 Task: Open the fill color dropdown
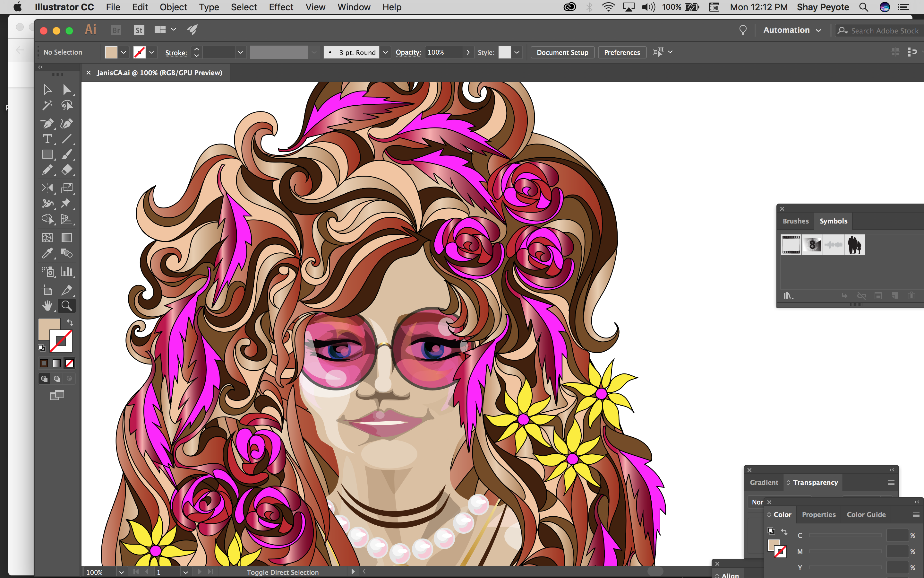point(123,52)
